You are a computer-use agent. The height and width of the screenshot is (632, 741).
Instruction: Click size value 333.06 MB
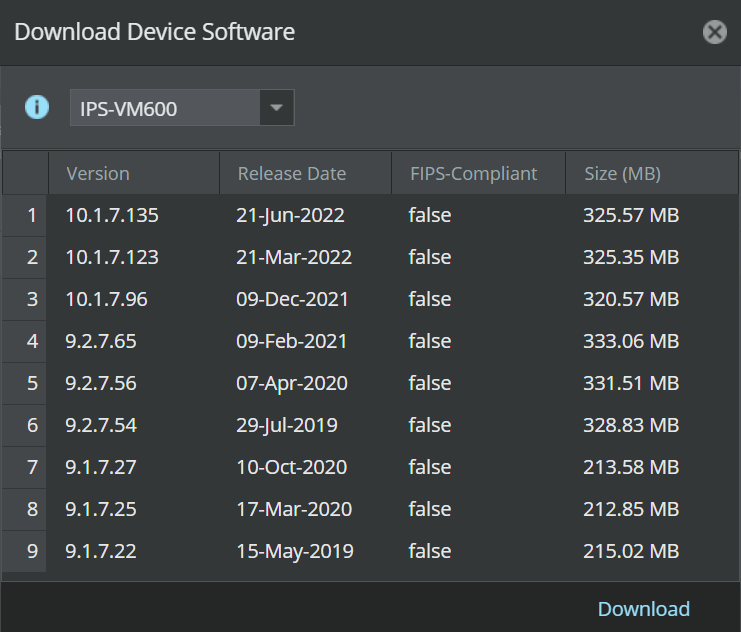(631, 341)
